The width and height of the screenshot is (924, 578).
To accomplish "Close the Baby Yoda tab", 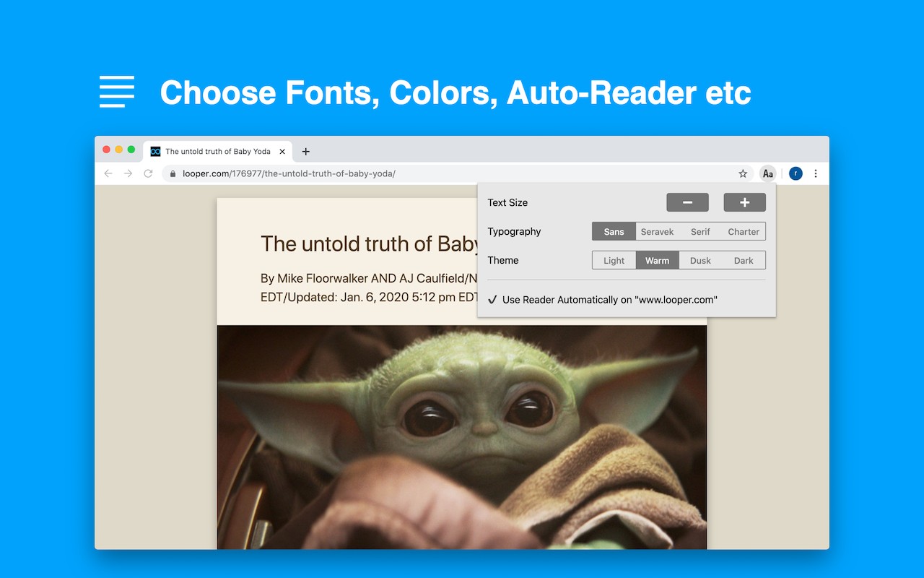I will (282, 152).
